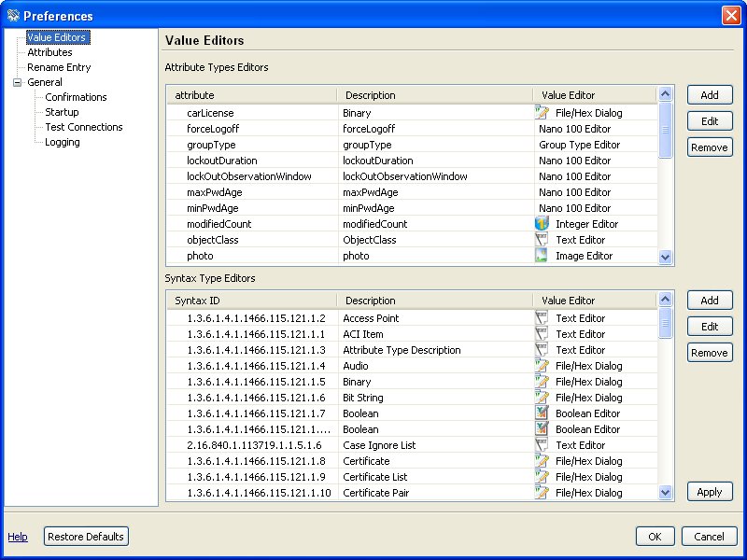Collapse the General tree node
Viewport: 747px width, 560px height.
click(17, 82)
